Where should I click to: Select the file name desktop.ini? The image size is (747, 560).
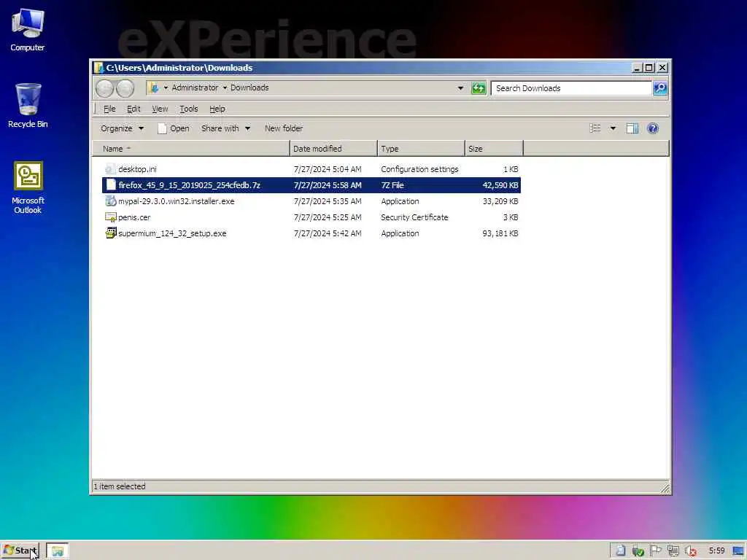point(137,169)
